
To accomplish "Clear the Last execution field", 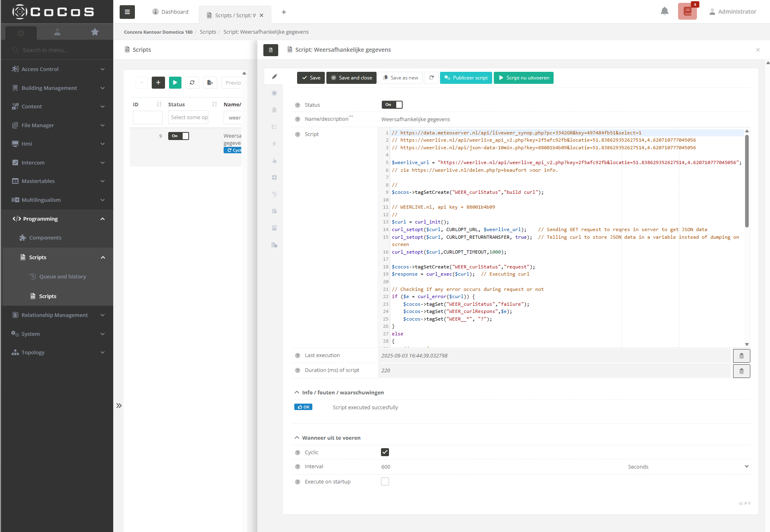I will click(x=741, y=356).
